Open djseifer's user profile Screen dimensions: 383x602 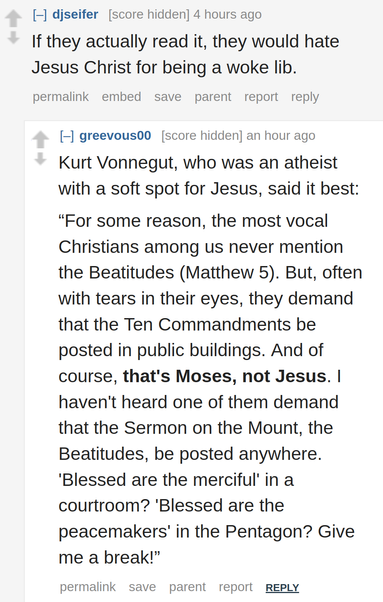(75, 15)
